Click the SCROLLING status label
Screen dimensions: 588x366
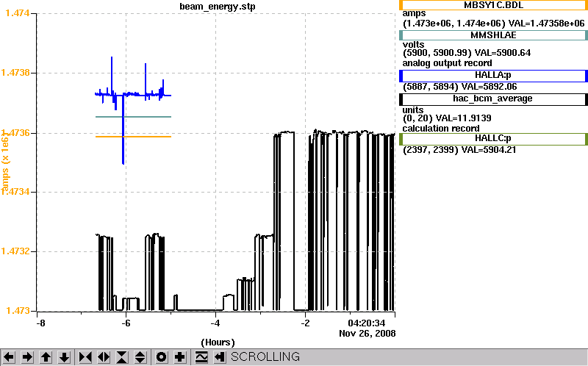coord(265,356)
